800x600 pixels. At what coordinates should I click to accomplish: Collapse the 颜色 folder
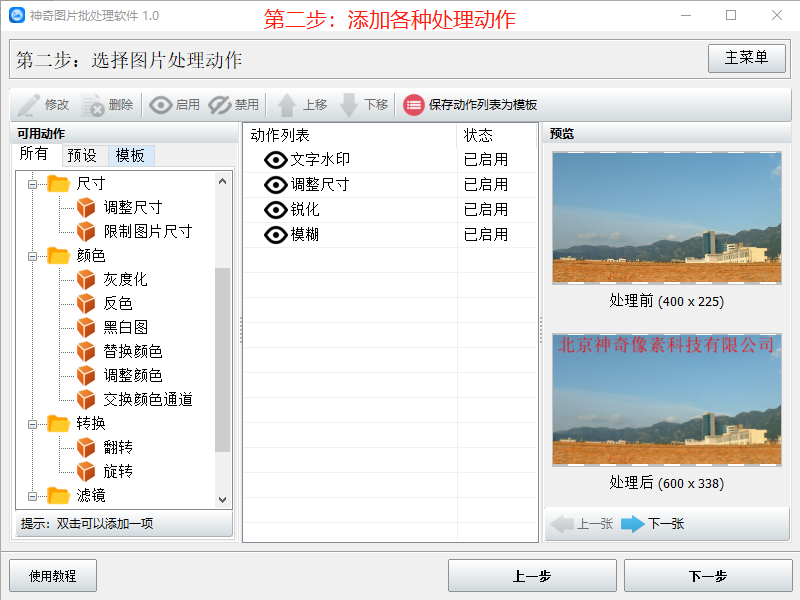click(31, 255)
